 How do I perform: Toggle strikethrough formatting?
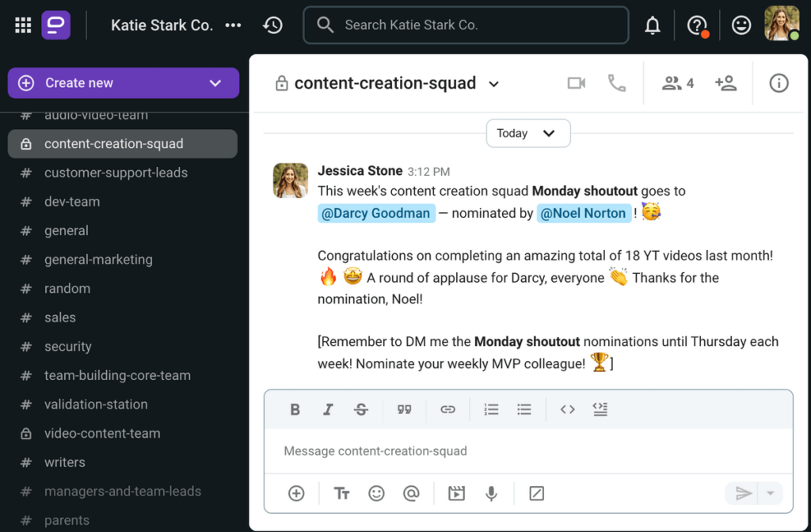pos(361,409)
